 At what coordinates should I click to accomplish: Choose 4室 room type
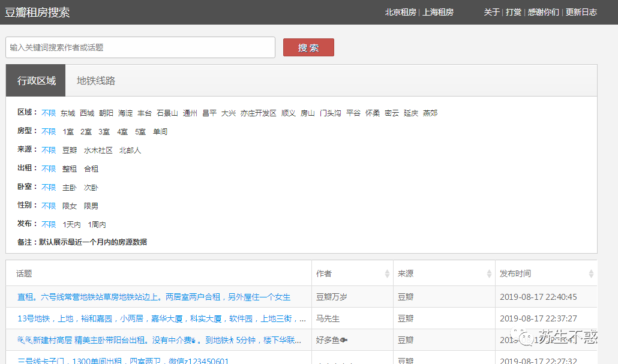[x=122, y=131]
